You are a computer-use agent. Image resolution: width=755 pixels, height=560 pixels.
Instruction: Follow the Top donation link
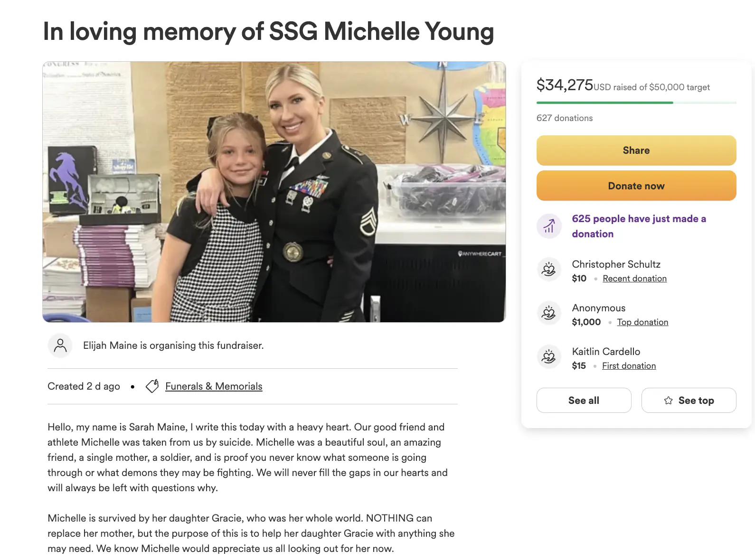click(642, 322)
